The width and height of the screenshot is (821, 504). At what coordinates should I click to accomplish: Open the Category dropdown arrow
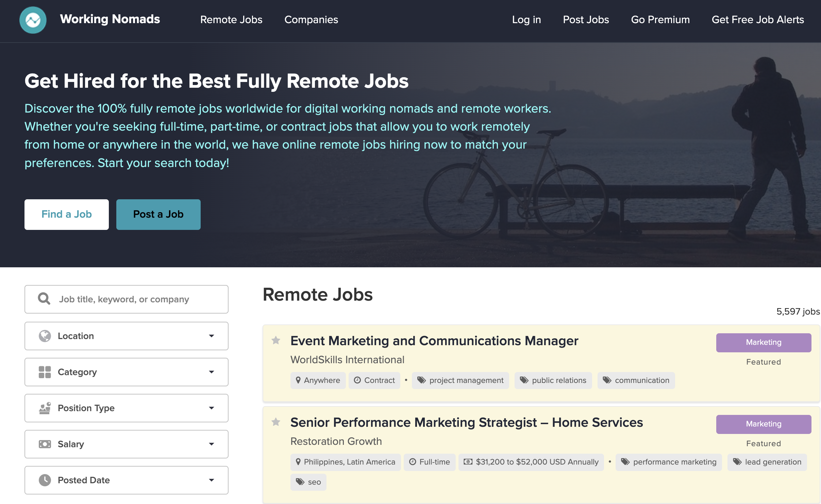click(211, 372)
